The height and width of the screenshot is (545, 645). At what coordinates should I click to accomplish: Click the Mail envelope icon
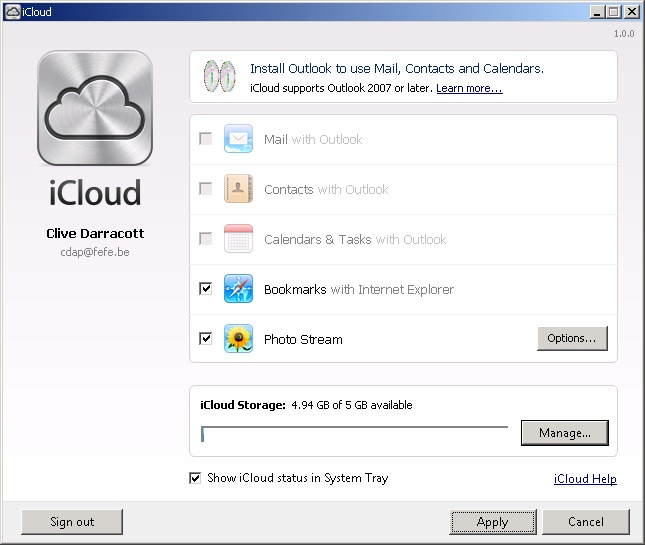tap(238, 139)
